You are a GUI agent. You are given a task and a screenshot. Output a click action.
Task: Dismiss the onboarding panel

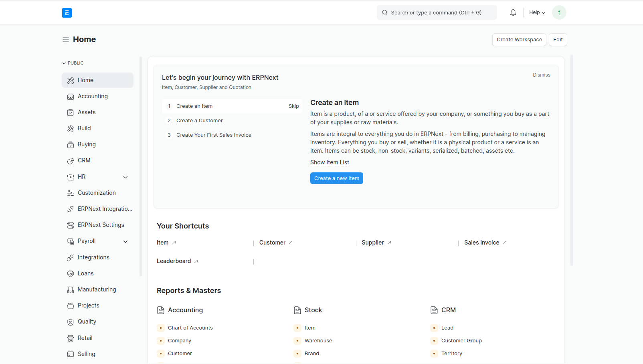(542, 75)
